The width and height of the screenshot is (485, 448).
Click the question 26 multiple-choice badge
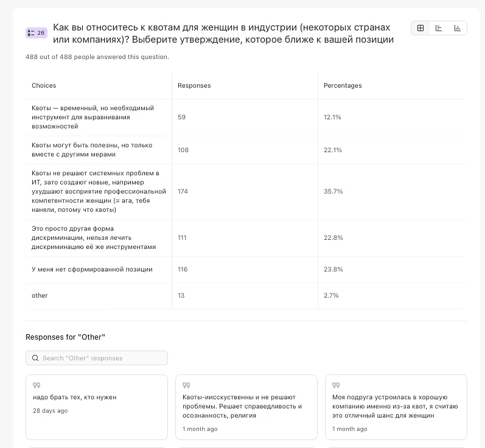(37, 33)
